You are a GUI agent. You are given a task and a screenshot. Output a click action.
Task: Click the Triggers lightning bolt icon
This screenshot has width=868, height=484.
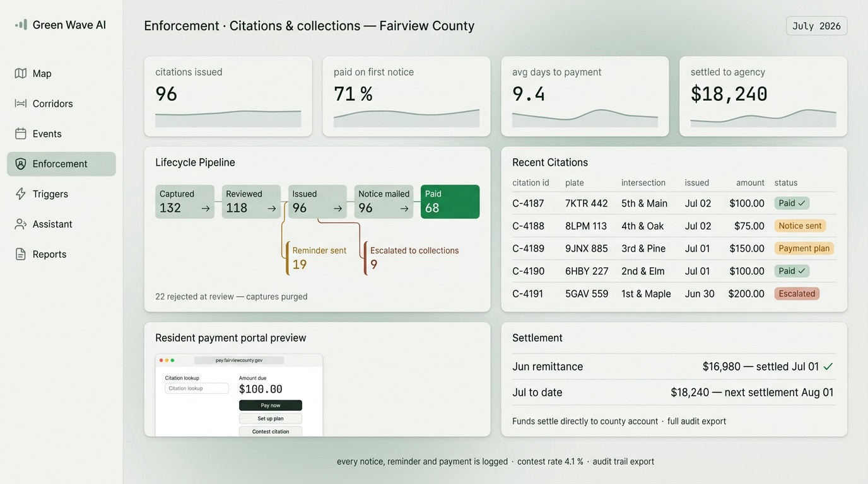point(21,194)
